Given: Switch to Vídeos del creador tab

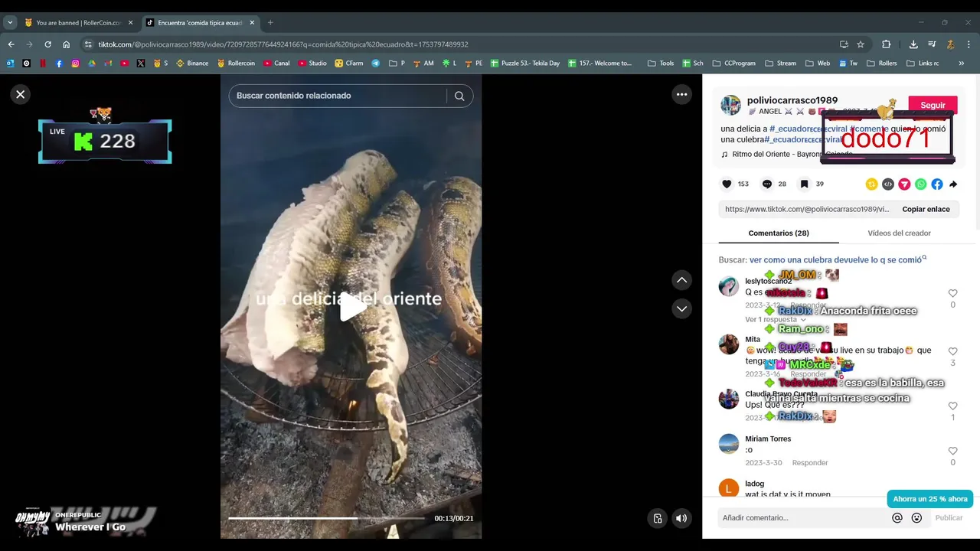Looking at the screenshot, I should (x=899, y=233).
